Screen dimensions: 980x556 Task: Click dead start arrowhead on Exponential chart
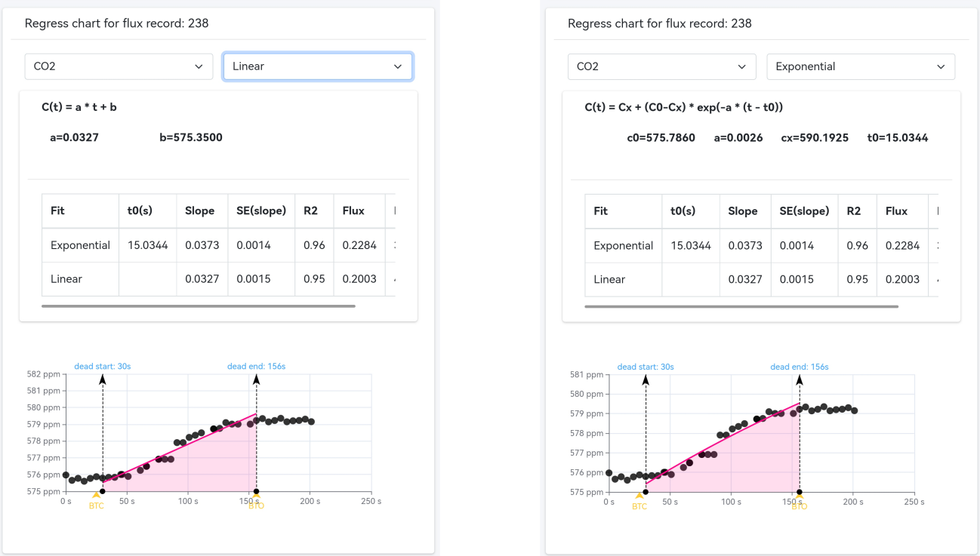[x=646, y=379]
